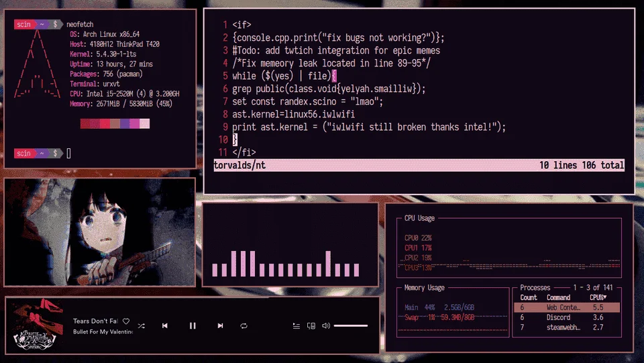The width and height of the screenshot is (644, 363).
Task: Toggle repeat mode
Action: (244, 325)
